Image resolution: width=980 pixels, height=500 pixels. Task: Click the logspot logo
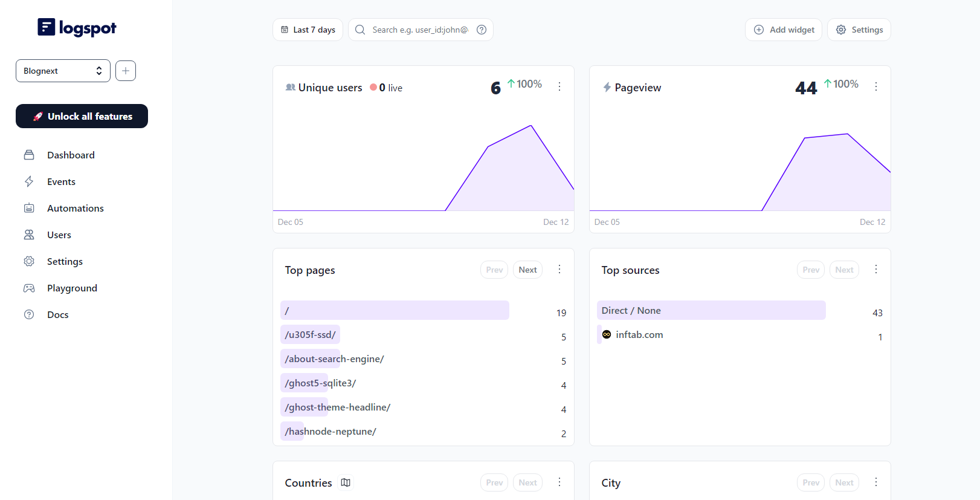[77, 28]
